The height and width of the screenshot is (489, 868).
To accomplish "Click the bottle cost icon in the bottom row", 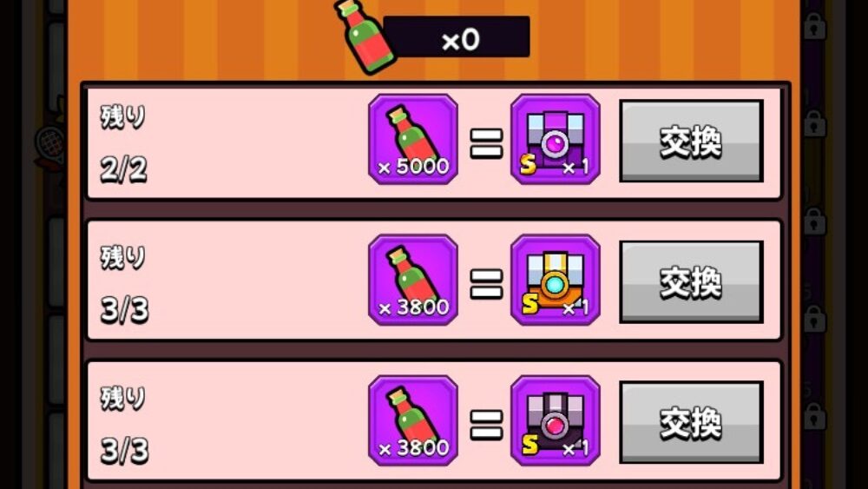I will tap(413, 420).
